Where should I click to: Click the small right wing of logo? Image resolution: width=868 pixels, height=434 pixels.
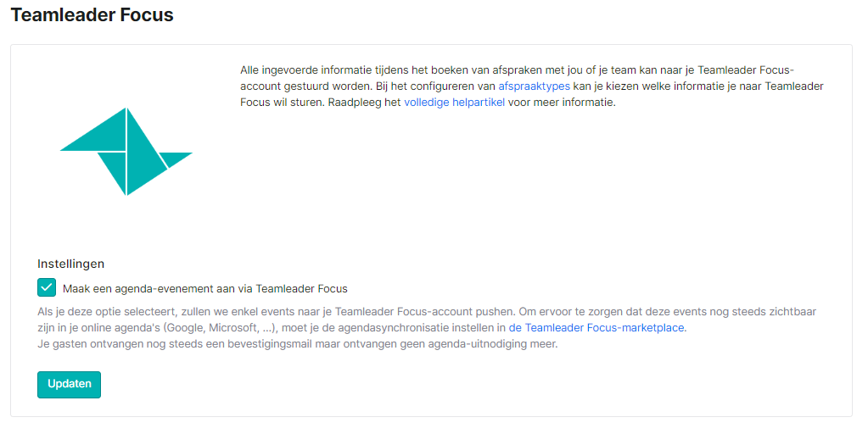176,159
